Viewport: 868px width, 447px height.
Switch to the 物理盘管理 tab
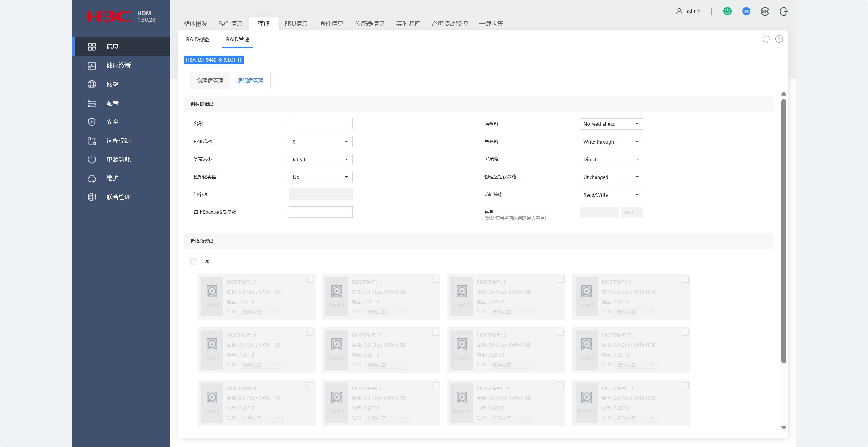tap(210, 81)
